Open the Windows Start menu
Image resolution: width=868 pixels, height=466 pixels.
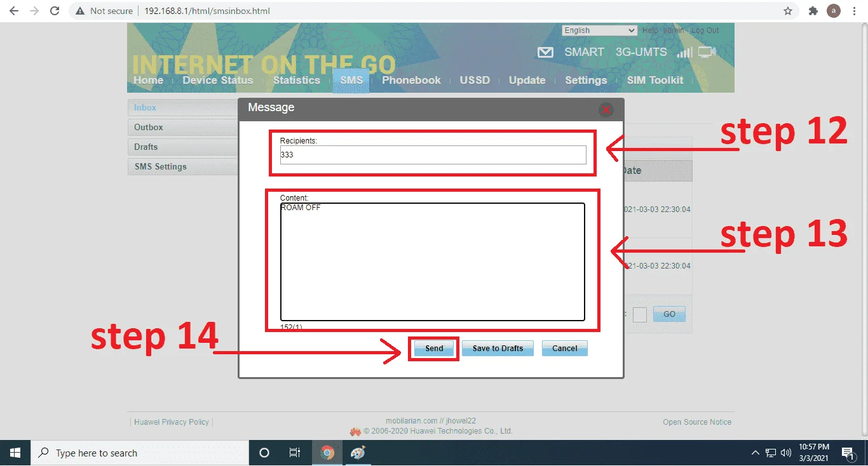(x=15, y=453)
